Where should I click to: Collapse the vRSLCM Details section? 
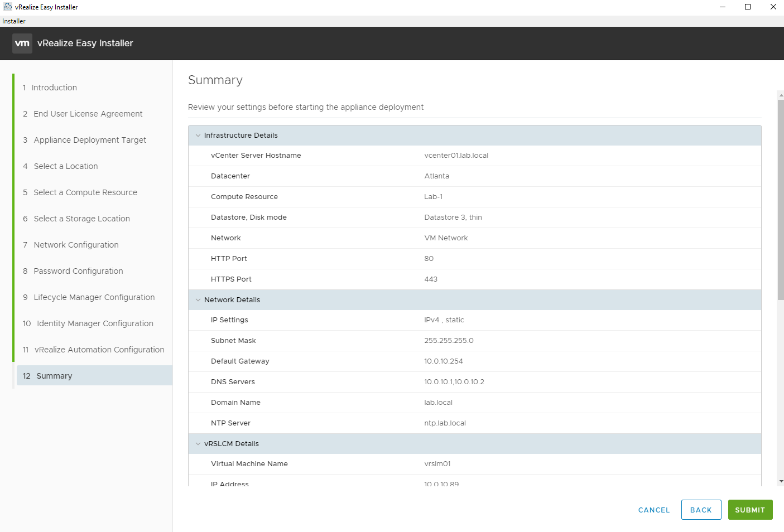[x=198, y=444]
